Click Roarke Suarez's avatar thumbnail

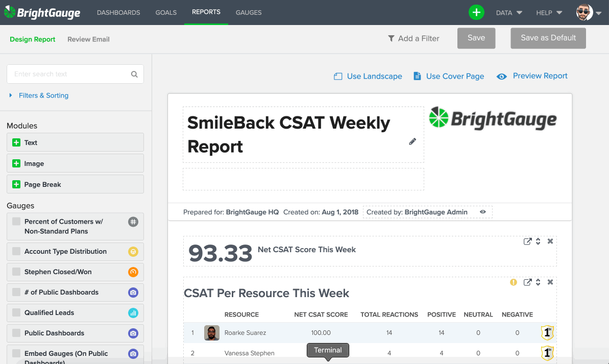212,332
